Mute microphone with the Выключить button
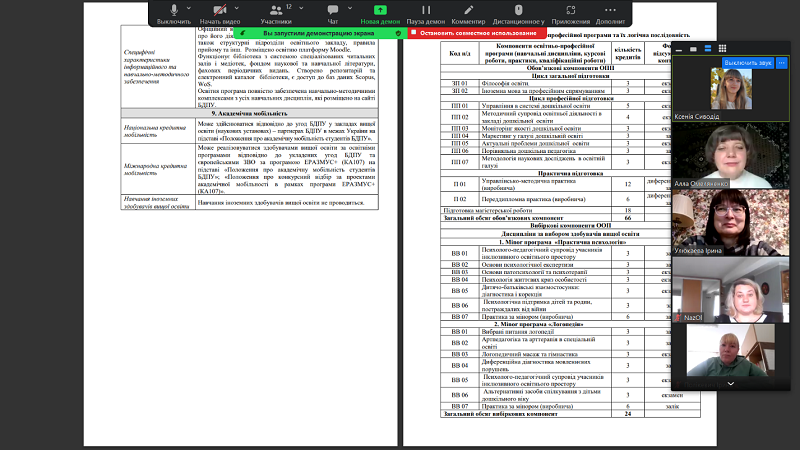The width and height of the screenshot is (800, 450). point(174,12)
